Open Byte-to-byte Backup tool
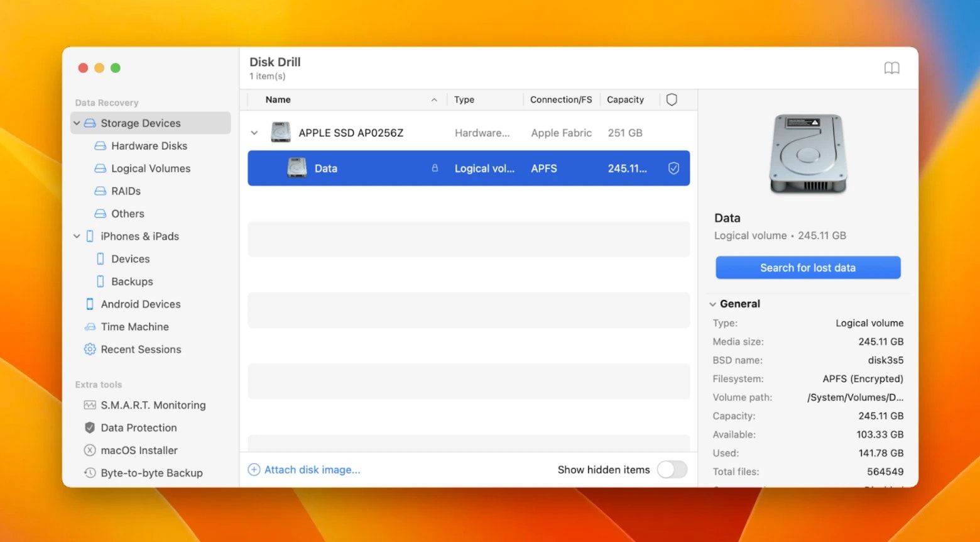The width and height of the screenshot is (980, 542). click(151, 473)
